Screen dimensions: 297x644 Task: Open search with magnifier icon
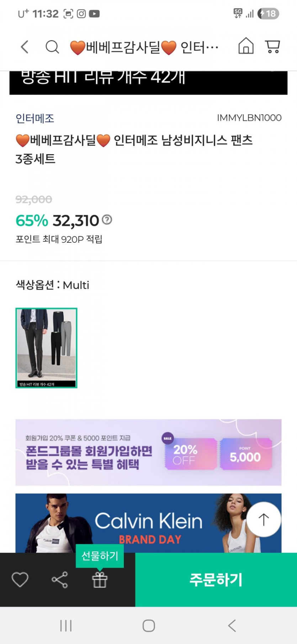[x=52, y=47]
